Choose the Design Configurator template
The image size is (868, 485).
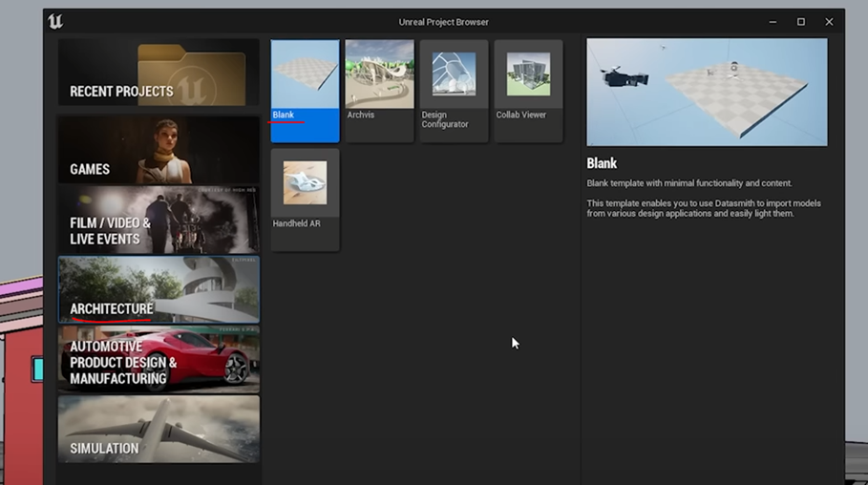454,91
